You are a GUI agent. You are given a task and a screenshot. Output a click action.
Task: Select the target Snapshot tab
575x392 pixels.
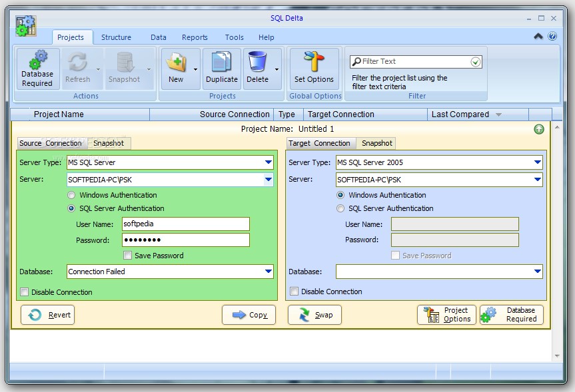tap(377, 143)
